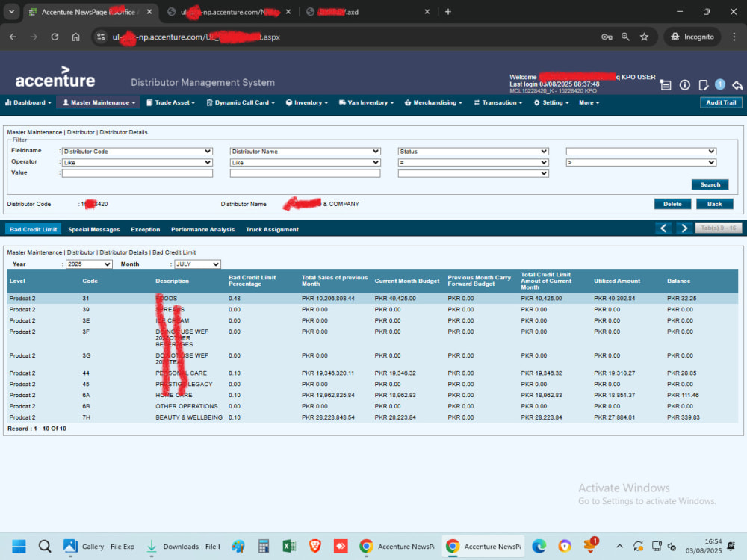The width and height of the screenshot is (747, 560).
Task: Open the Van Inventory menu
Action: point(366,102)
